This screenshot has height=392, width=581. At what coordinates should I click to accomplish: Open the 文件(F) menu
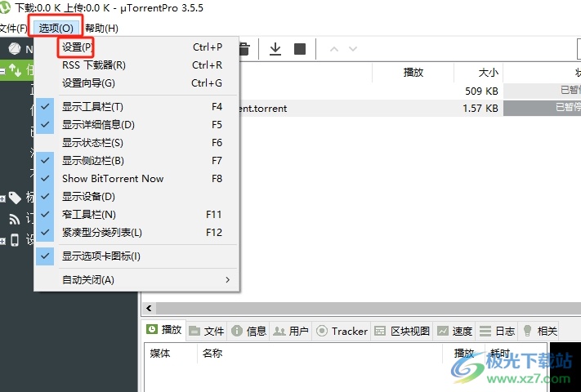13,28
